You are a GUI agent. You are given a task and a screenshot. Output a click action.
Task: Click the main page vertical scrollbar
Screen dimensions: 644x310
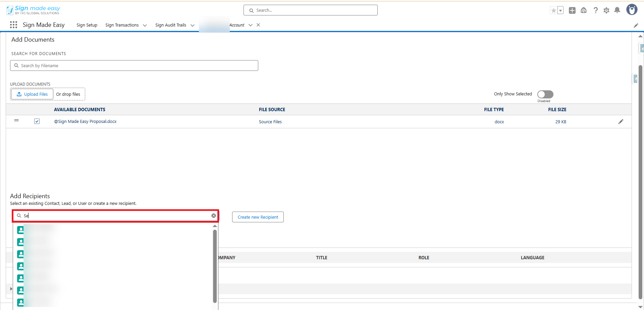640,181
